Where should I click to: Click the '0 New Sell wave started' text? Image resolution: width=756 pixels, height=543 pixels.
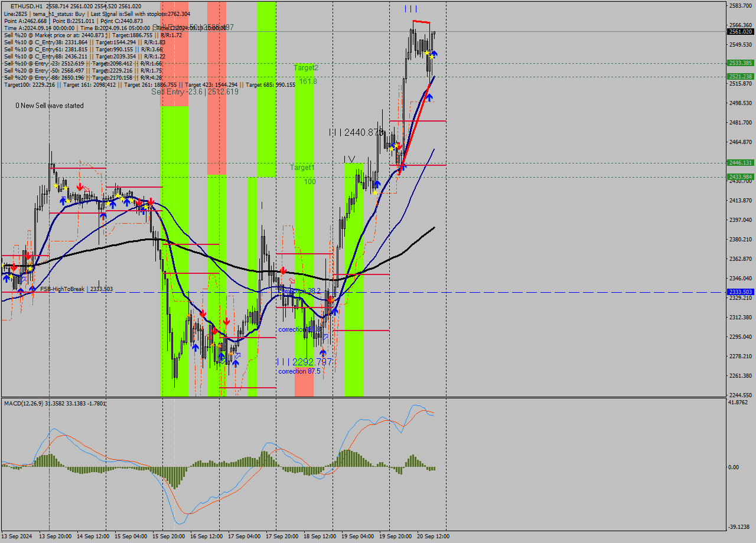(49, 106)
